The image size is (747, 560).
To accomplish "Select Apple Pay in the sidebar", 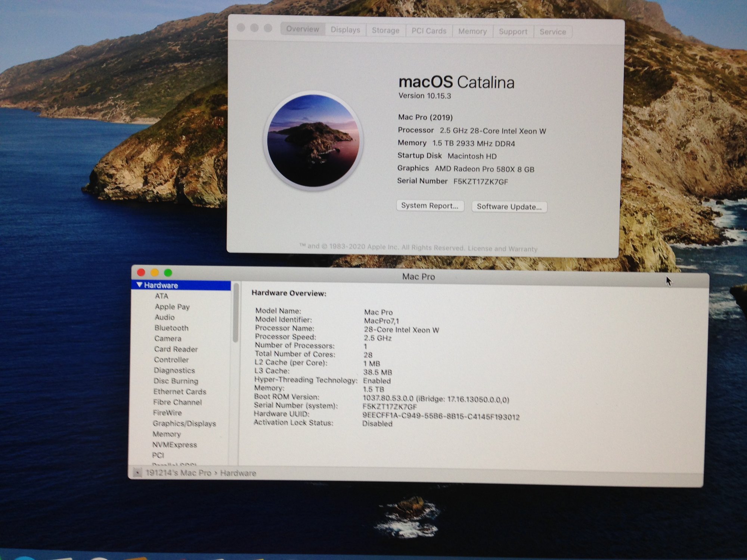I will click(x=172, y=307).
